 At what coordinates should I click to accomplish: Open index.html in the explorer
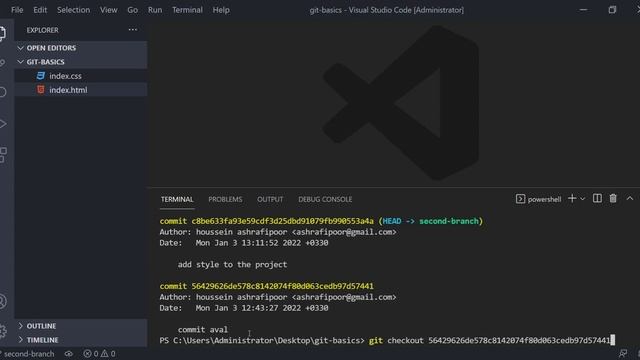(x=81, y=90)
